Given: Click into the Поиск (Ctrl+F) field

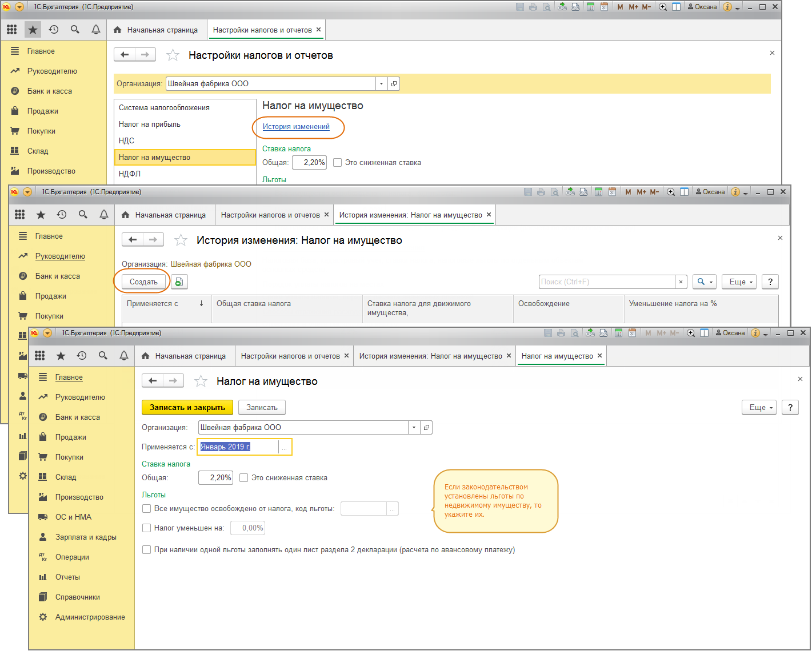Looking at the screenshot, I should 606,282.
